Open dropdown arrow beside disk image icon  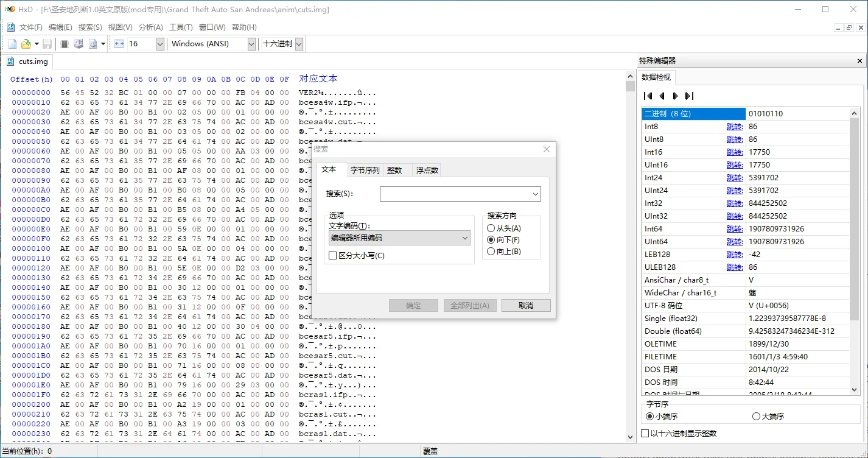pyautogui.click(x=103, y=44)
